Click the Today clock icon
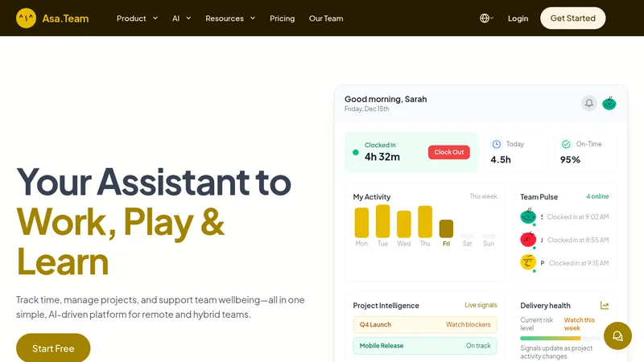644x362 pixels. click(497, 144)
